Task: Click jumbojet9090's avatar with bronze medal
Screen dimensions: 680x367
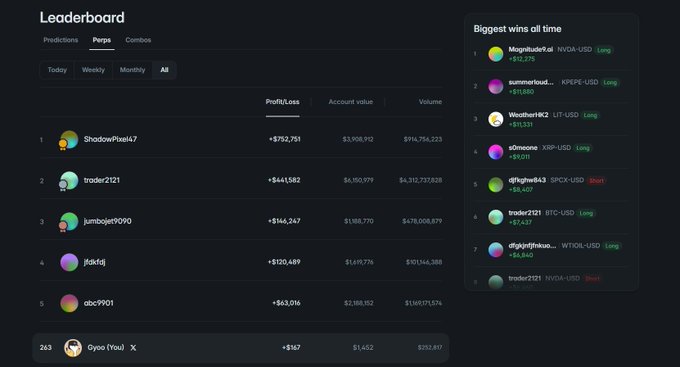Action: [69, 221]
